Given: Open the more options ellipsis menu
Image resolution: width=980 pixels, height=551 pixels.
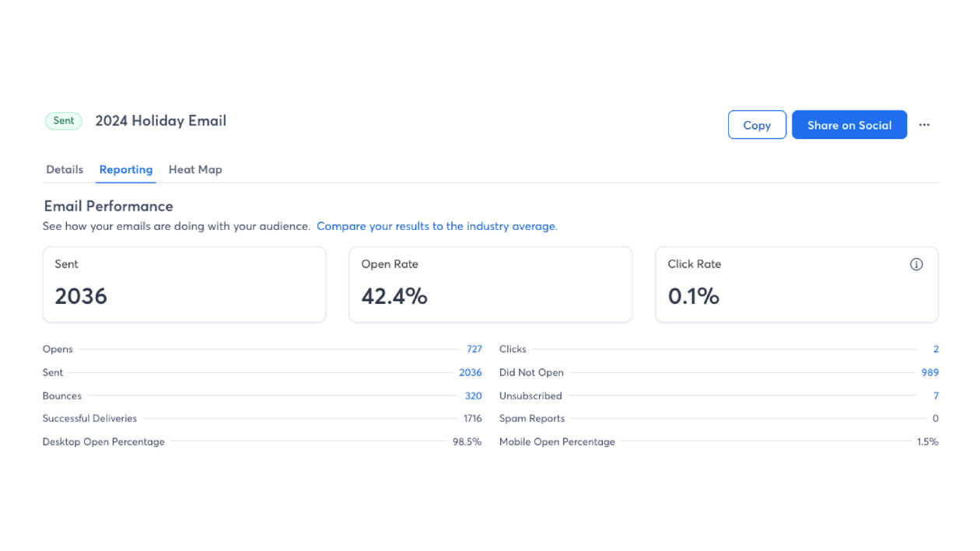Looking at the screenshot, I should (x=924, y=124).
